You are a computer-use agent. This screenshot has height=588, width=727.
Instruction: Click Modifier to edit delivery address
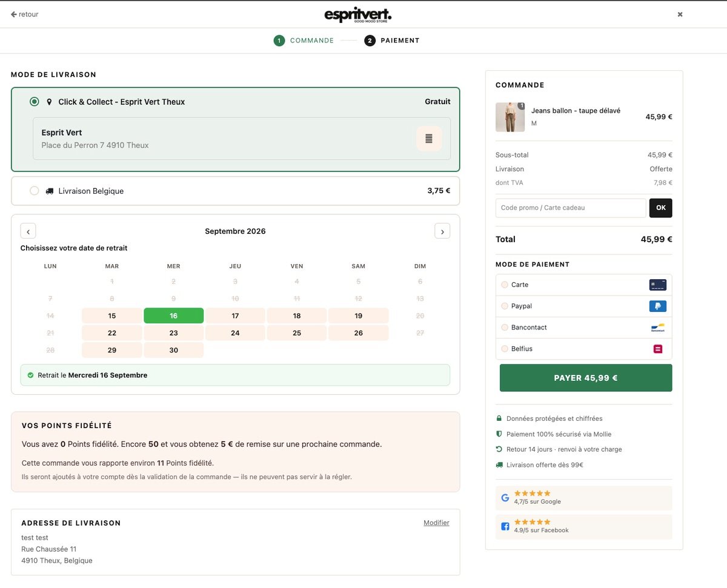pos(436,523)
